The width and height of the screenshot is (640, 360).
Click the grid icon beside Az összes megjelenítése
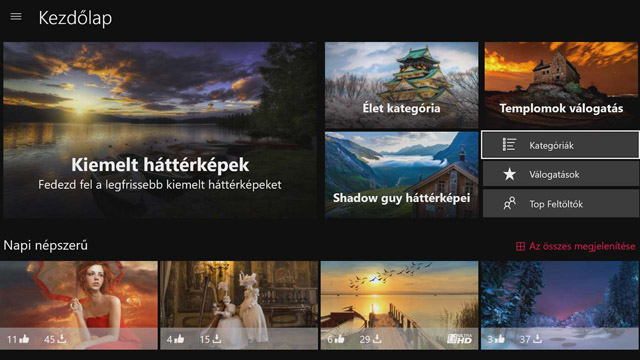coord(520,246)
